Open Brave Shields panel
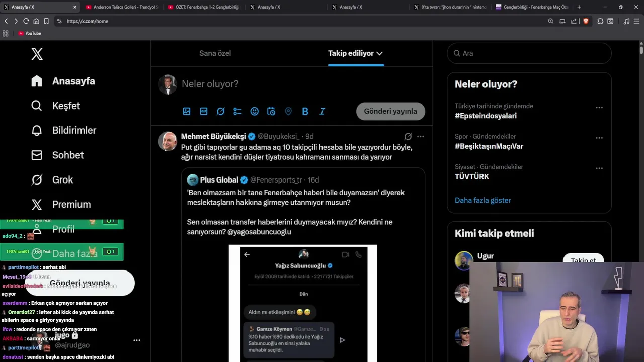The height and width of the screenshot is (362, 644). click(x=586, y=21)
